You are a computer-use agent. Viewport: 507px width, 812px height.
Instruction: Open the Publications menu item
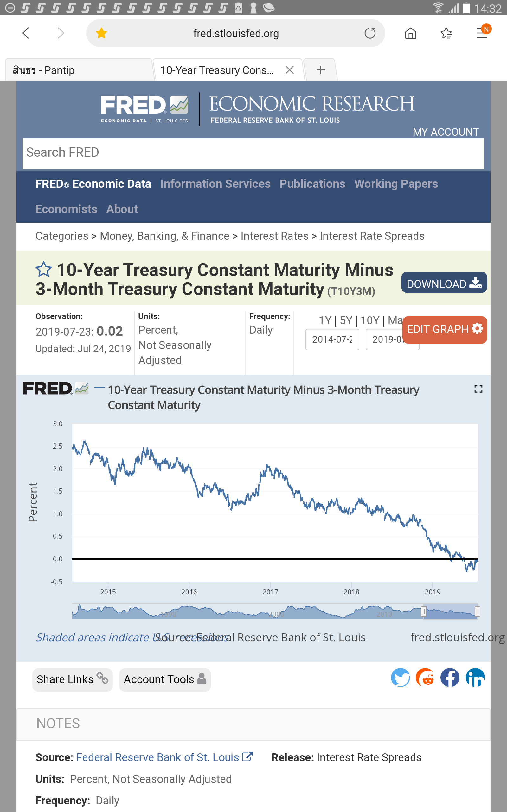click(312, 184)
